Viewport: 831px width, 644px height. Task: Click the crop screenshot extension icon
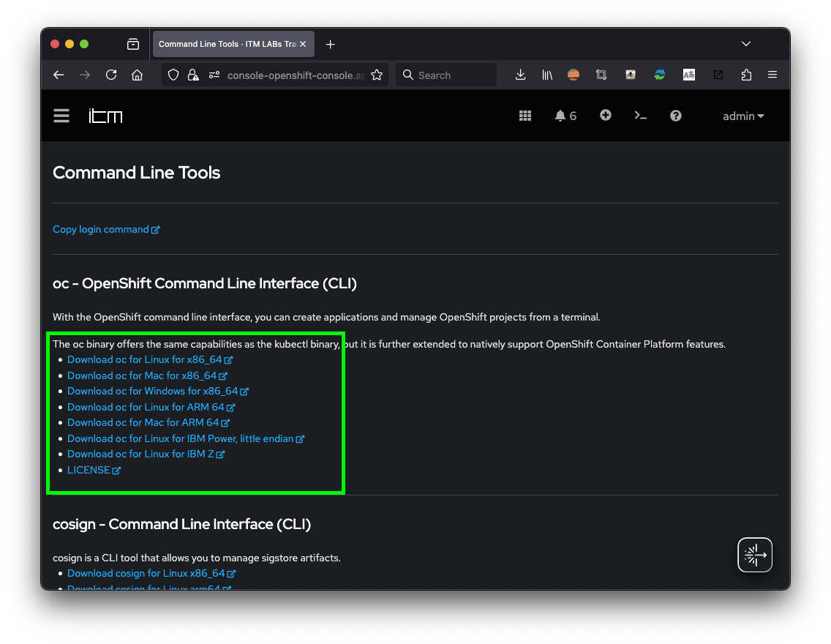click(601, 75)
